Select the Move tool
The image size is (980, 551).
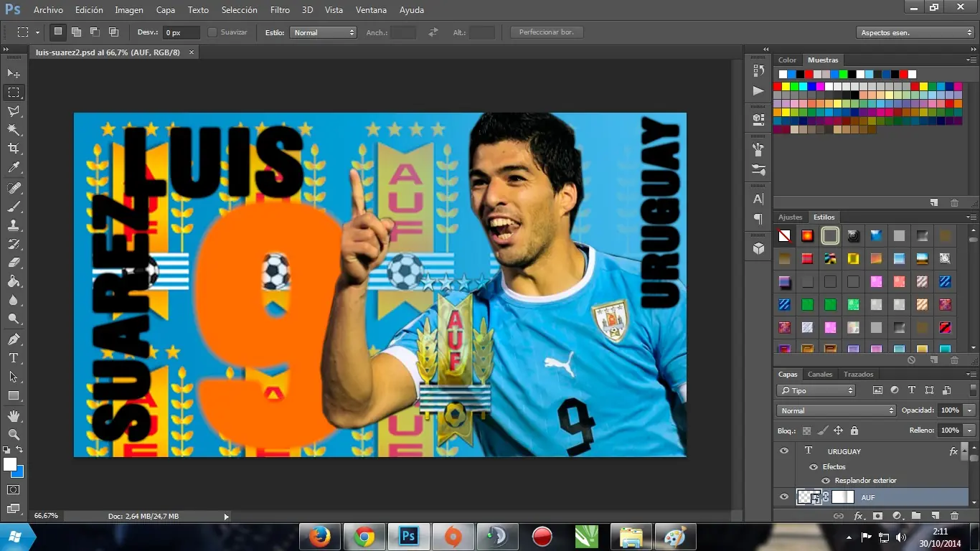[14, 74]
